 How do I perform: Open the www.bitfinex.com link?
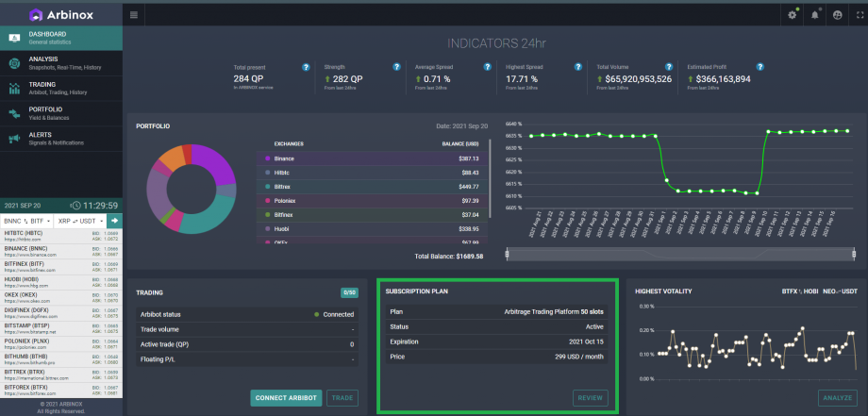coord(29,270)
